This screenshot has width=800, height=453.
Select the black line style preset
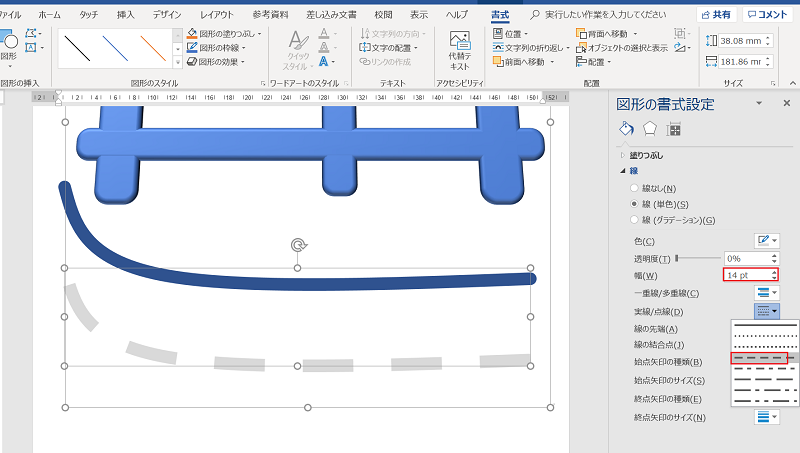pyautogui.click(x=78, y=48)
